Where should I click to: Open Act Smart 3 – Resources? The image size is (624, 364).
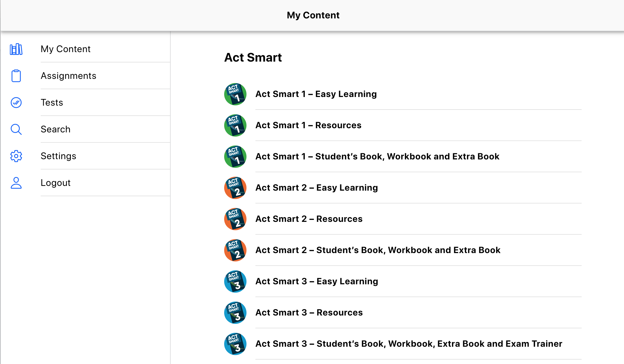point(309,313)
